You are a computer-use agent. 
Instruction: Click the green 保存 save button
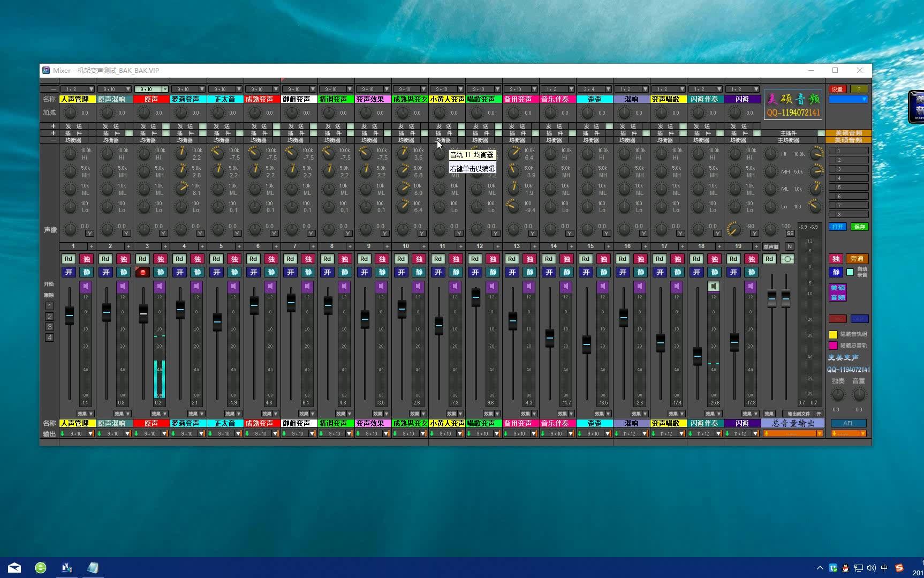point(859,227)
